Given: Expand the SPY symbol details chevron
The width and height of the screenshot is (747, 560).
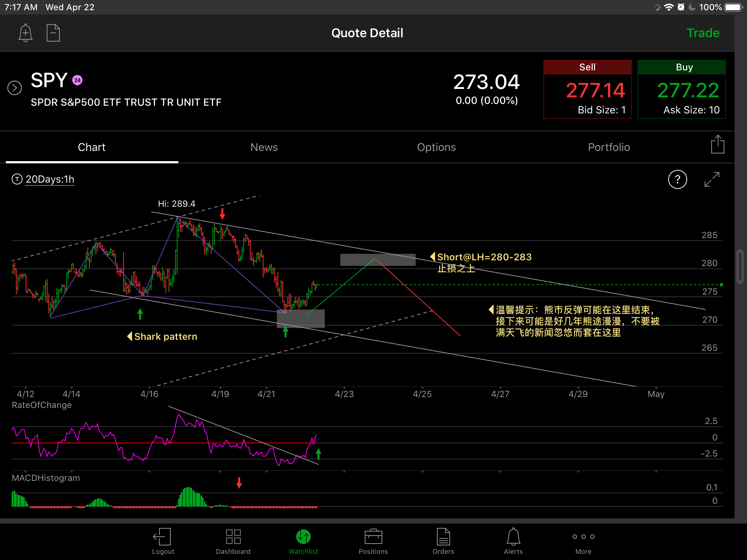Looking at the screenshot, I should (15, 88).
